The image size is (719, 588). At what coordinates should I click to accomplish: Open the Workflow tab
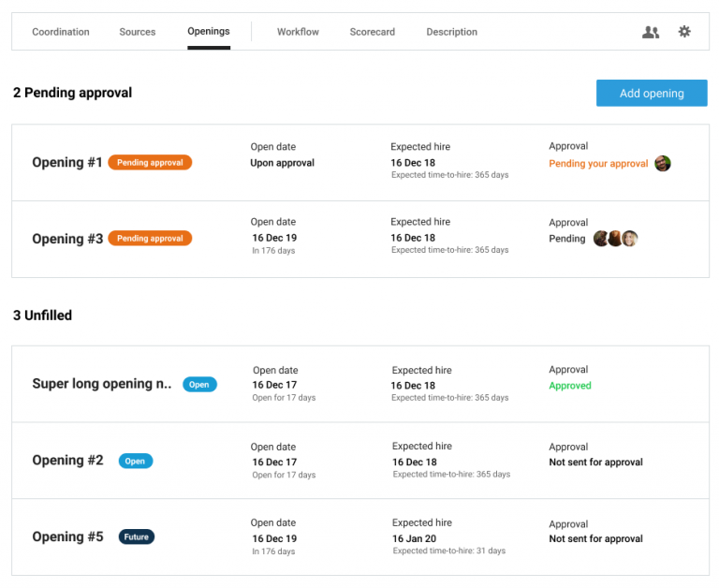(298, 32)
